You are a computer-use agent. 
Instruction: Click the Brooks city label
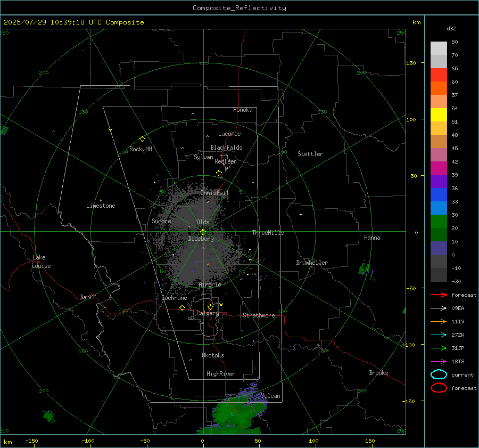pyautogui.click(x=378, y=373)
